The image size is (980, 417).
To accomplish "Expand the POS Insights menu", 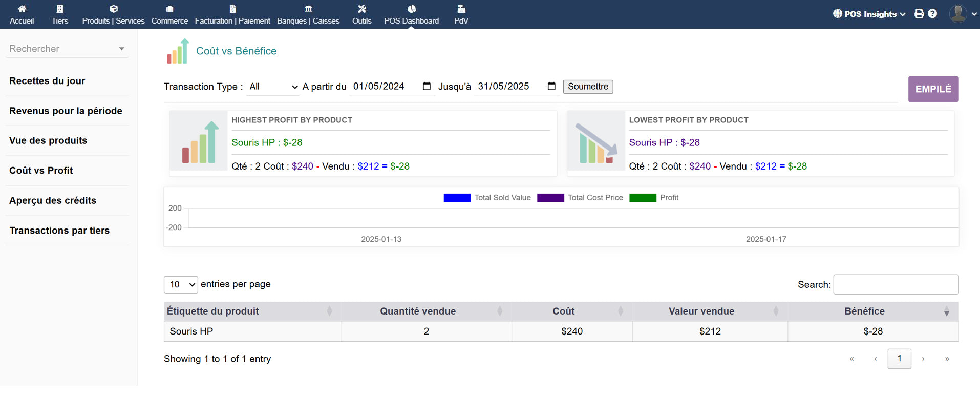I will click(x=869, y=14).
